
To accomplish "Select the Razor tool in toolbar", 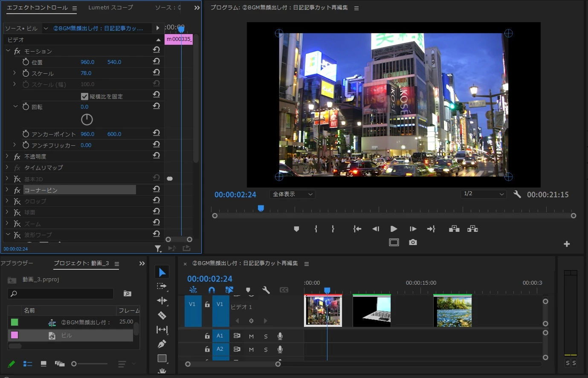I will [162, 315].
